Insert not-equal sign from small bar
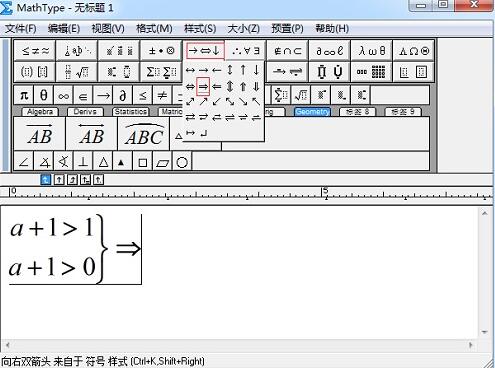Image resolution: width=495 pixels, height=368 pixels. click(162, 96)
